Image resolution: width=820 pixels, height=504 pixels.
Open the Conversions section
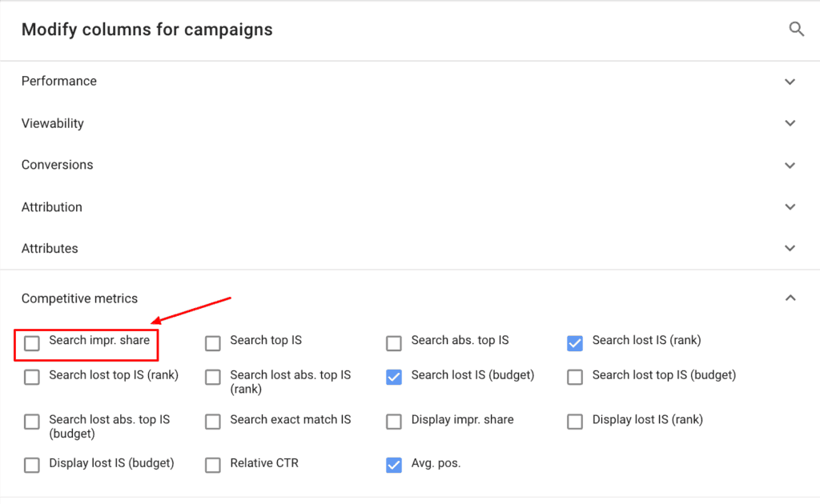tap(790, 166)
